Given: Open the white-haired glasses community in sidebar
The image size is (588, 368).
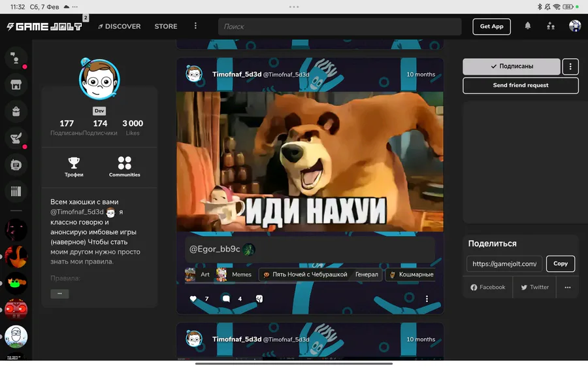Looking at the screenshot, I should click(16, 337).
